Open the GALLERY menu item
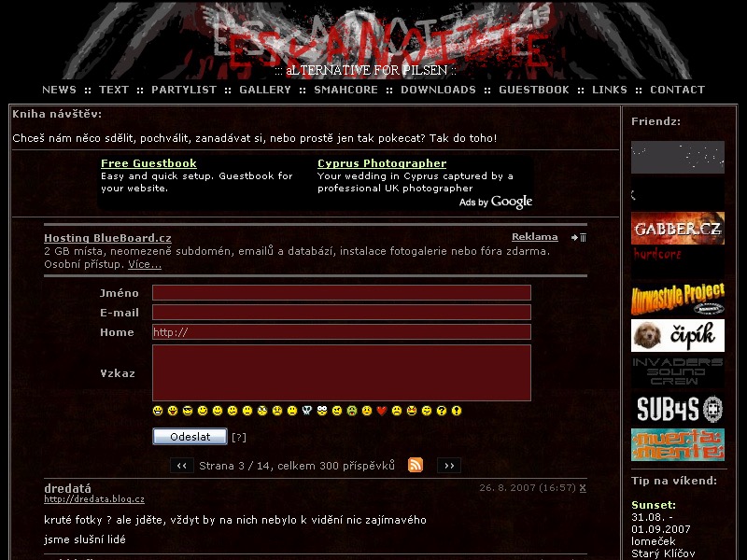The width and height of the screenshot is (747, 560). click(265, 90)
